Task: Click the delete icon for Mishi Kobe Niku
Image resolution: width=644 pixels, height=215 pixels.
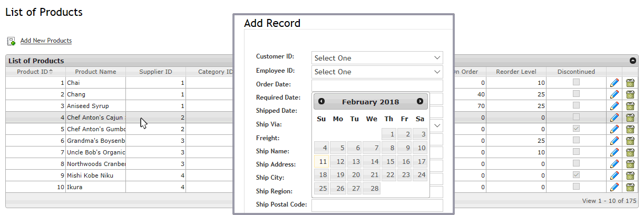Action: (x=630, y=175)
